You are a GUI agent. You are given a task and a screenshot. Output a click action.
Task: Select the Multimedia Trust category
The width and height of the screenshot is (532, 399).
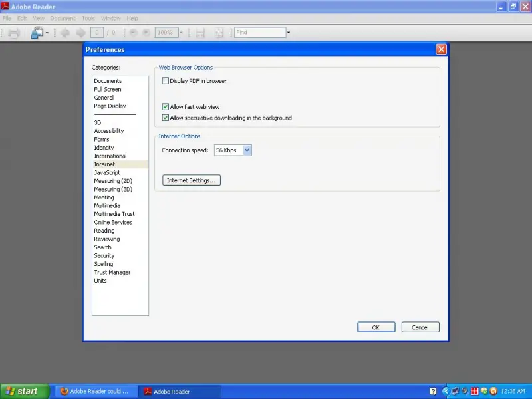[114, 214]
